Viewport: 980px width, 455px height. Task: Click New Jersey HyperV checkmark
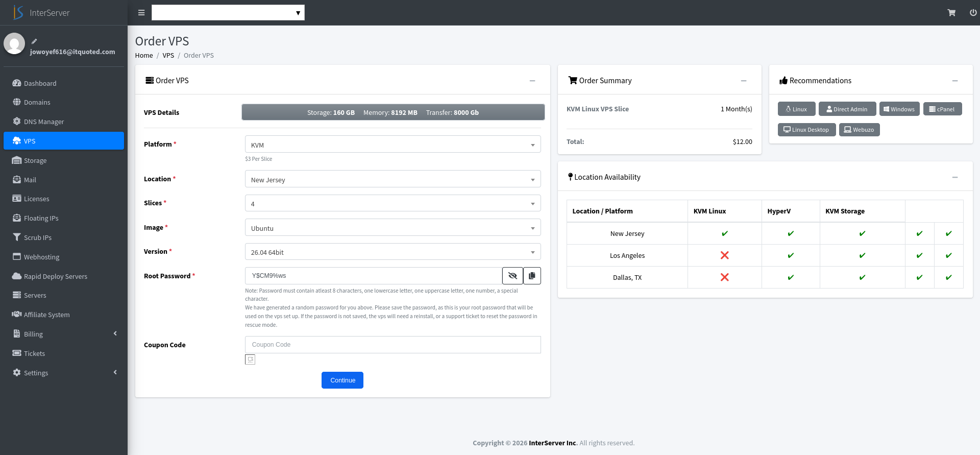click(791, 233)
